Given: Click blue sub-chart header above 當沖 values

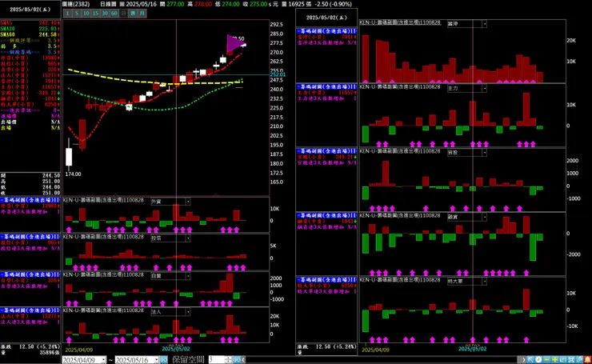Looking at the screenshot, I should tap(326, 31).
